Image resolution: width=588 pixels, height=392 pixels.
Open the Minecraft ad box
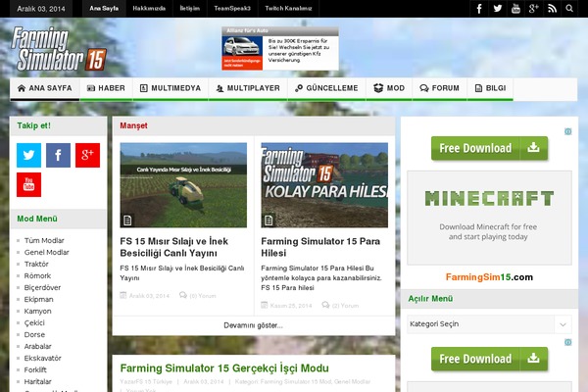pos(489,218)
